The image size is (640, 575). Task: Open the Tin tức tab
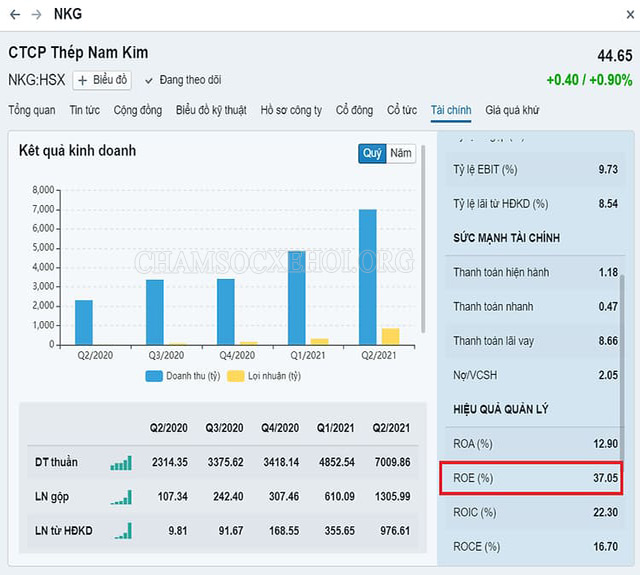click(x=84, y=110)
